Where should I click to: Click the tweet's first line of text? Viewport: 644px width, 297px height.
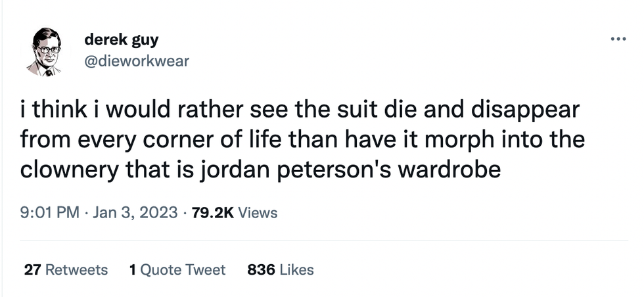[302, 110]
